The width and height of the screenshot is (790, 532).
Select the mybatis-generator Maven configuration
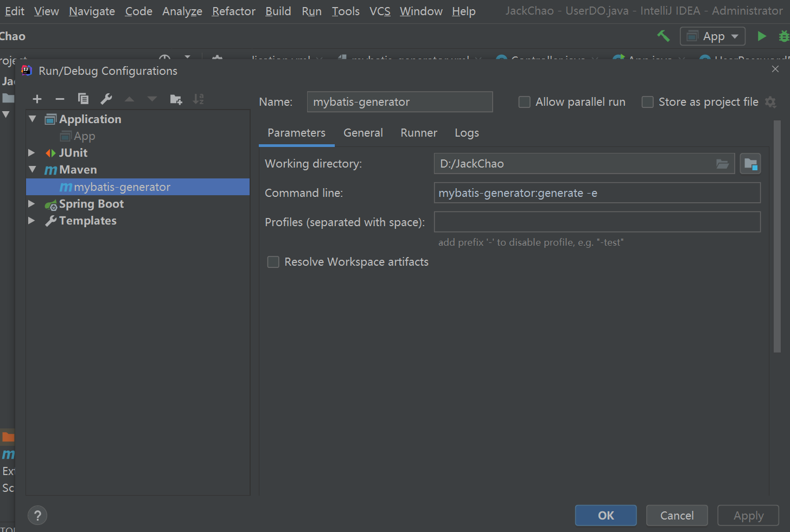tap(138, 187)
